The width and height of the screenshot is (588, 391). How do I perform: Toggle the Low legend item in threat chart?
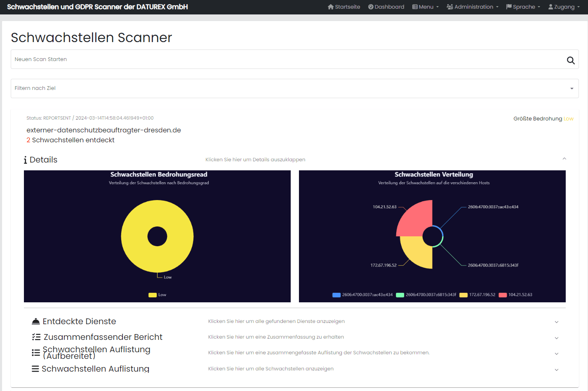(158, 295)
